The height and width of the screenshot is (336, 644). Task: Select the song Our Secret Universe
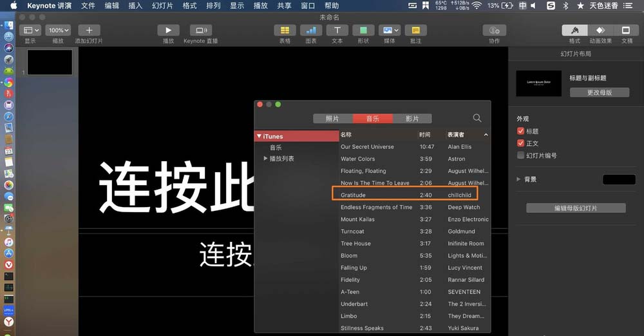415,147
